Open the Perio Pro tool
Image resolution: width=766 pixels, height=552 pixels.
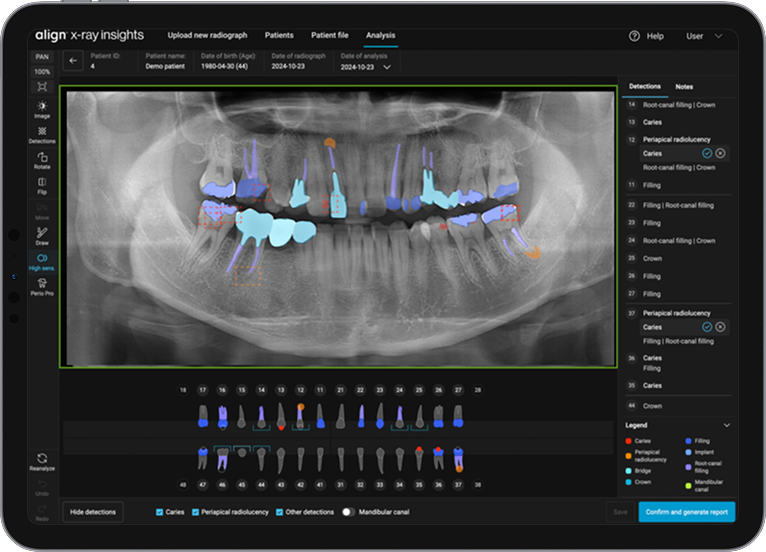click(42, 285)
